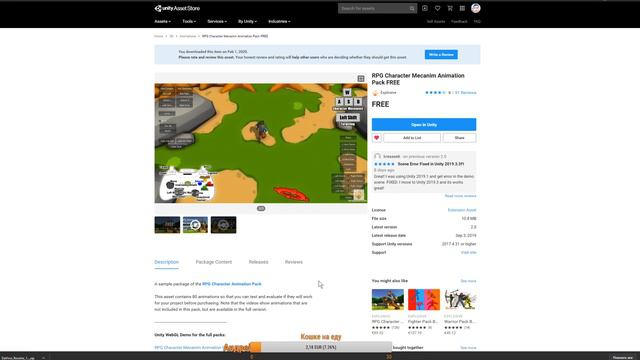640x360 pixels.
Task: Expand the Assets dropdown menu
Action: coord(162,21)
